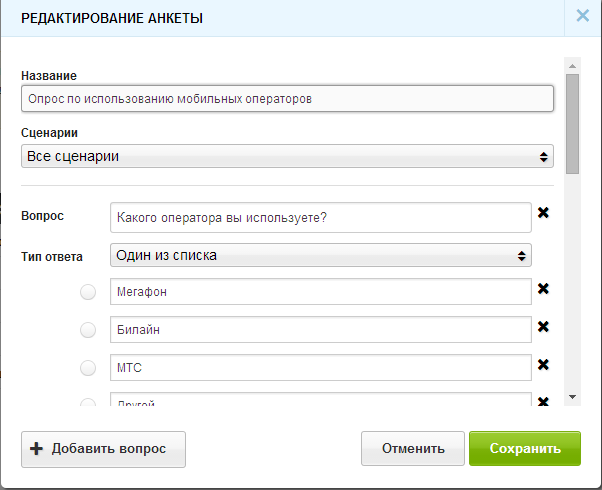This screenshot has width=602, height=490.
Task: Click Добавить вопрос button
Action: coord(103,449)
